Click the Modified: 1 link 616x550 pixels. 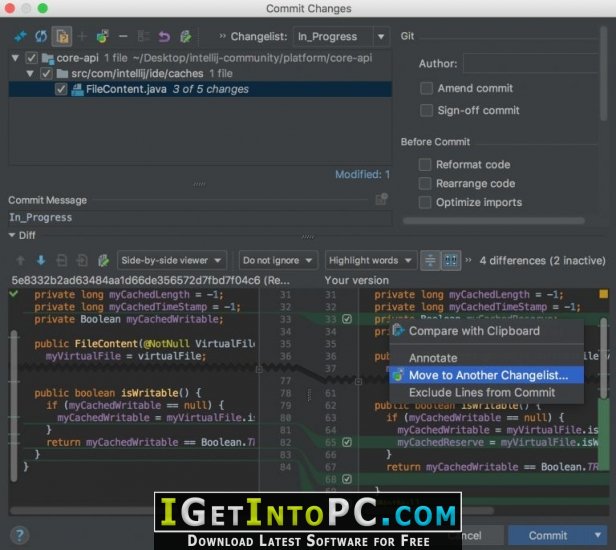click(x=362, y=174)
